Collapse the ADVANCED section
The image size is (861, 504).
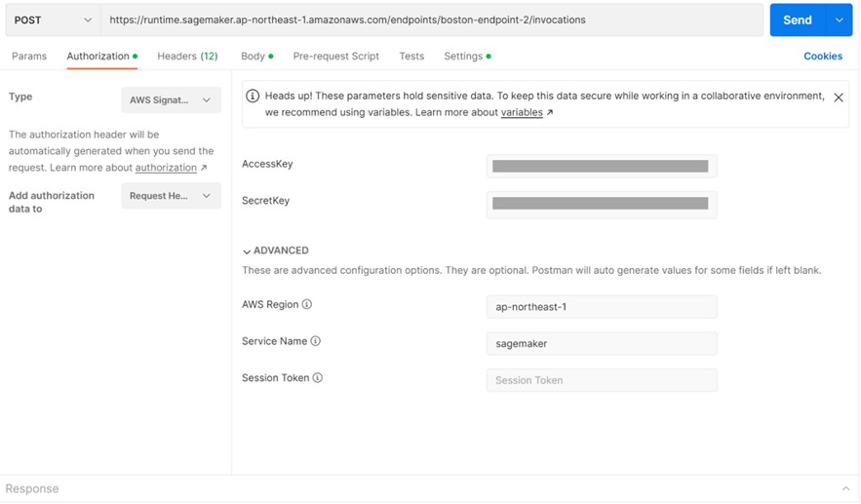point(248,251)
